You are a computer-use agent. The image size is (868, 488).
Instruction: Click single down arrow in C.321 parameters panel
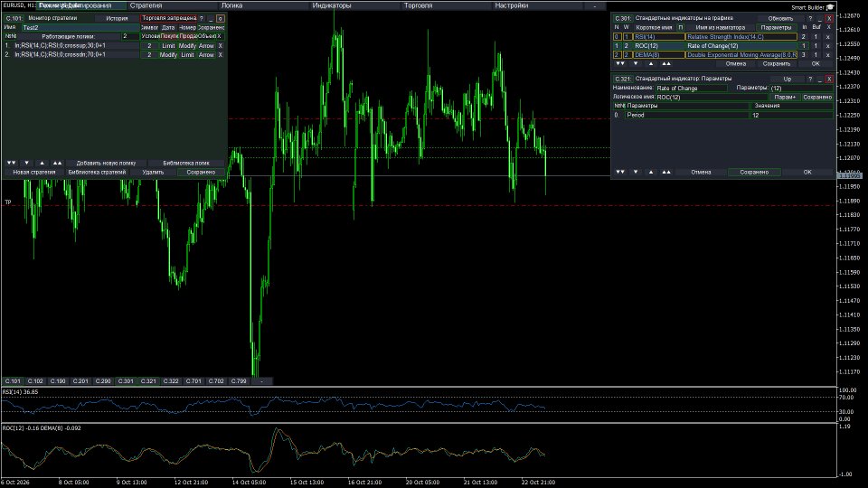point(636,172)
